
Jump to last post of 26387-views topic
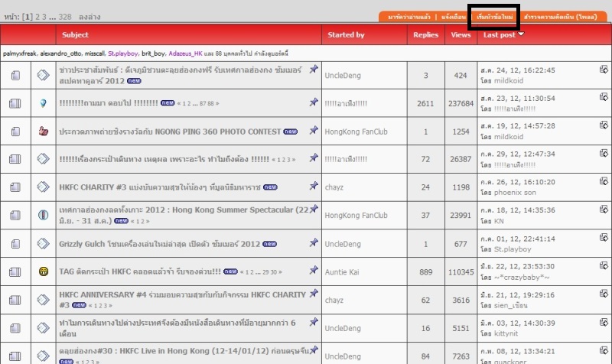[x=604, y=153]
